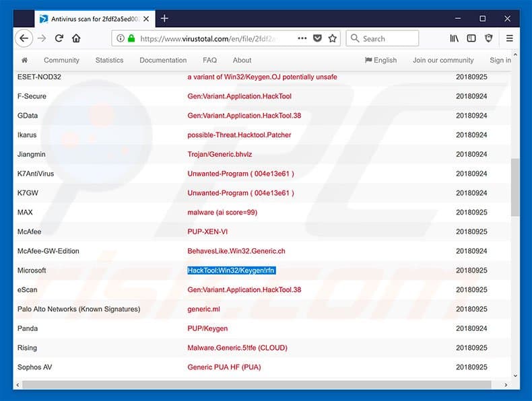Show site information icon in address bar

[x=121, y=38]
